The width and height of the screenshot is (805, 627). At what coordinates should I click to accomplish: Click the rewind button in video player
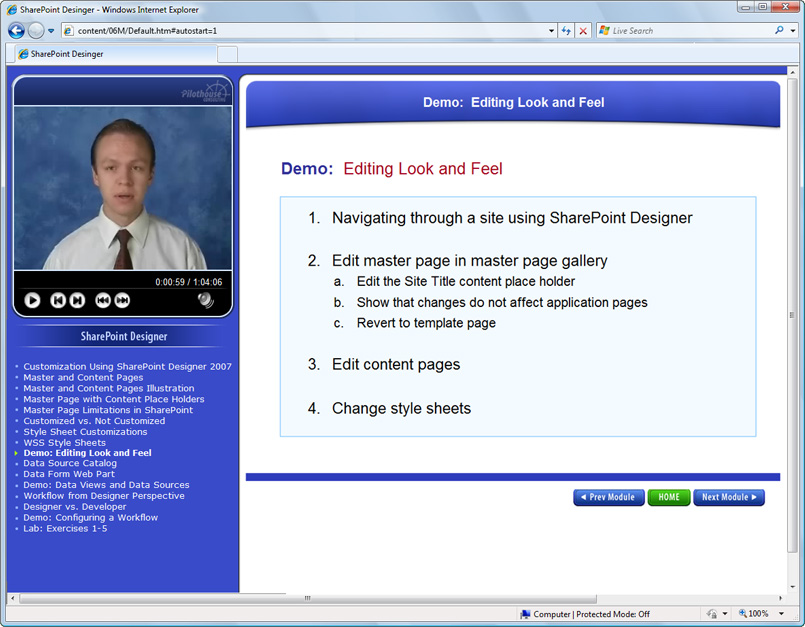(x=103, y=300)
